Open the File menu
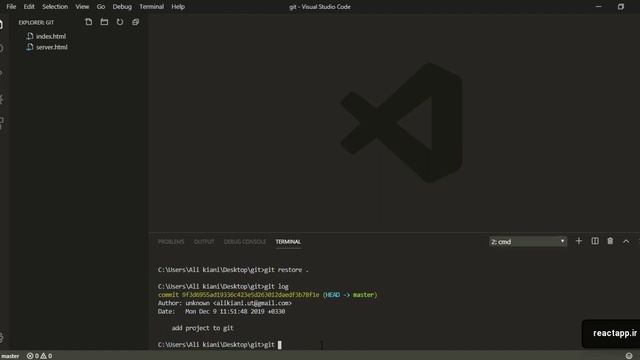The height and width of the screenshot is (360, 640). 11,7
